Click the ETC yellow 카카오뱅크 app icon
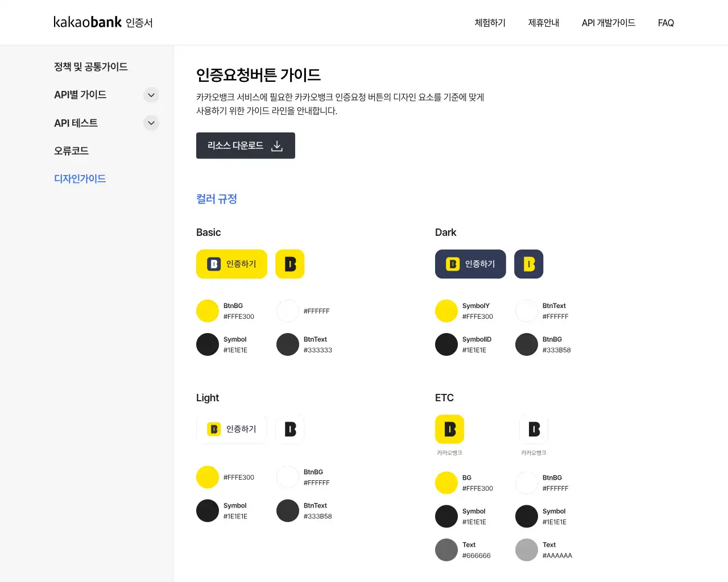Screen dimensions: 728x582 (x=449, y=429)
